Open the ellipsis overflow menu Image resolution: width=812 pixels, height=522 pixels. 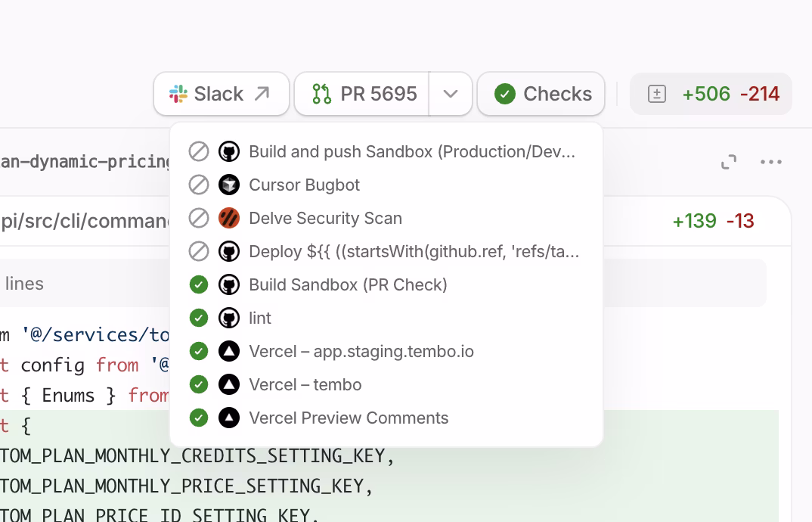click(x=771, y=162)
